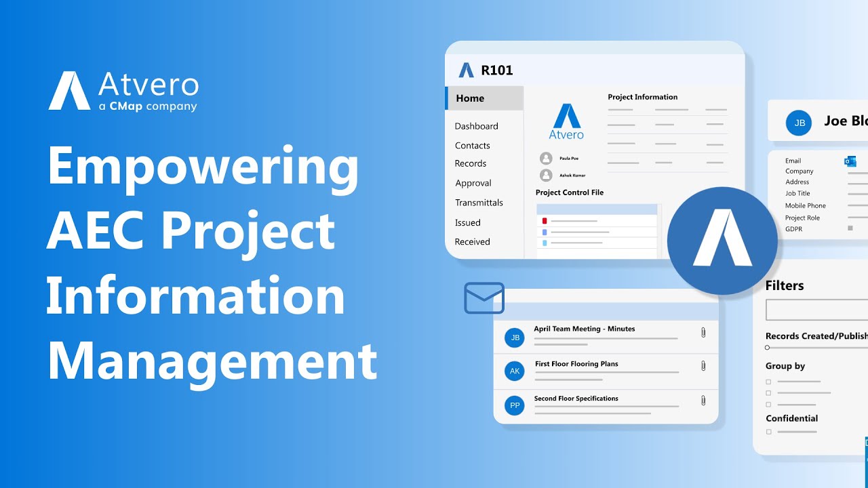Open the Issued item in the sidebar

pos(468,222)
